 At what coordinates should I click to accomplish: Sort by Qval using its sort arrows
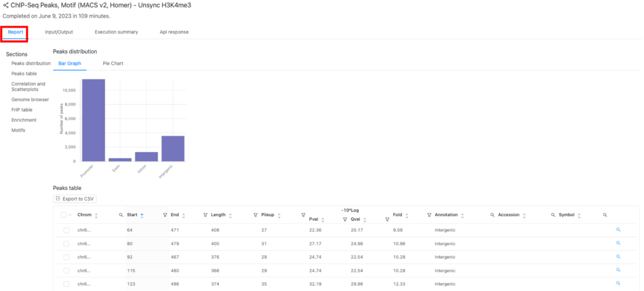coord(365,220)
